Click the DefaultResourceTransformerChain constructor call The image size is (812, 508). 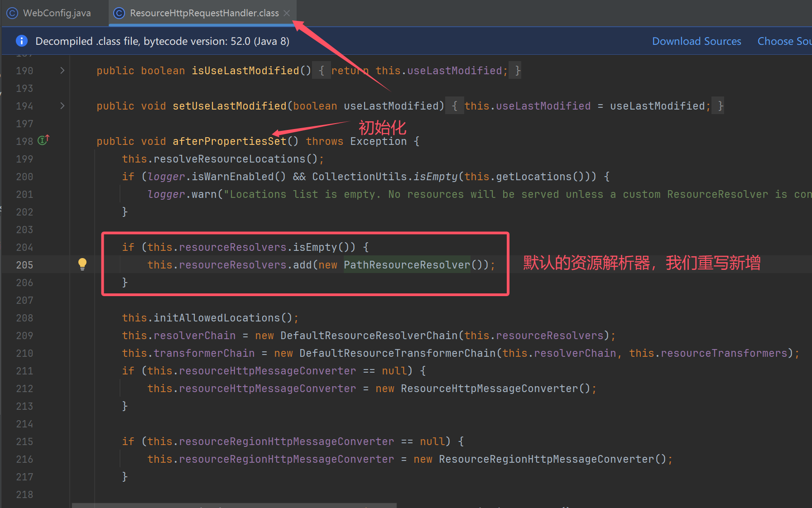(x=398, y=353)
